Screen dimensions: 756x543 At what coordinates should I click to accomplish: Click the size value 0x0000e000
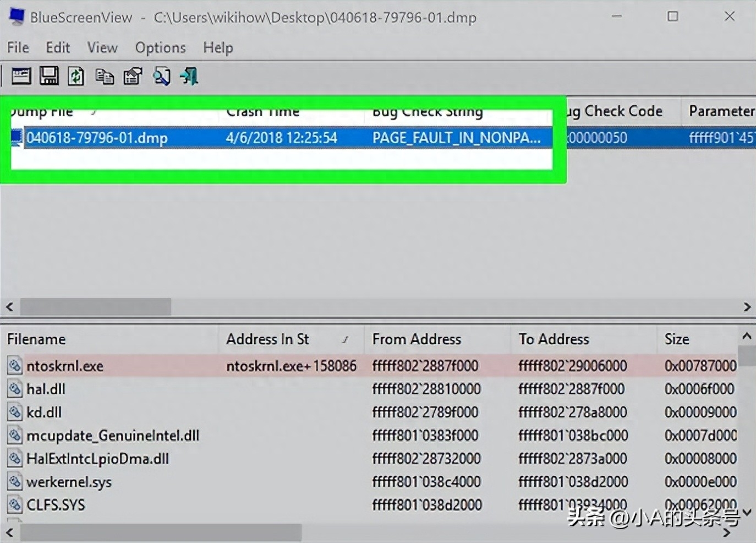coord(700,482)
